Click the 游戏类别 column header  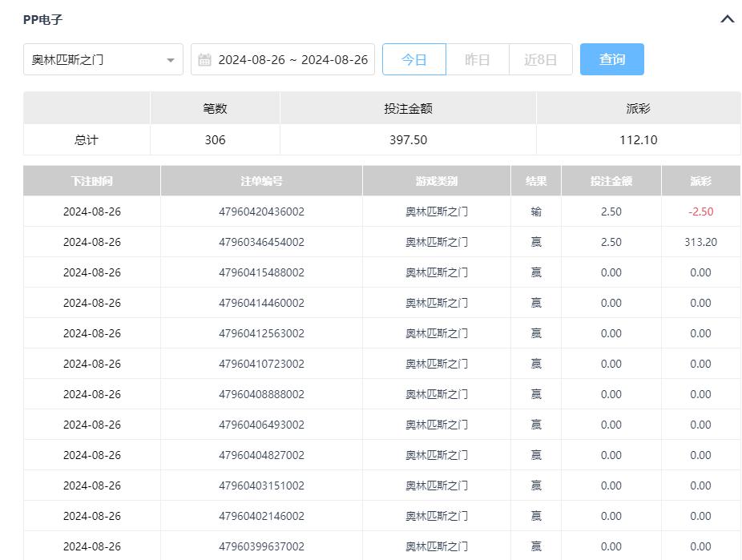tap(436, 181)
